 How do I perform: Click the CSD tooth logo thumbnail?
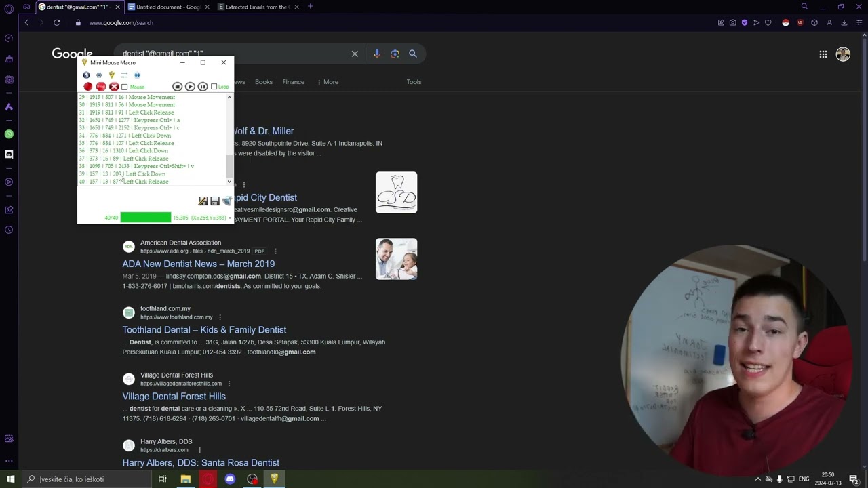click(x=396, y=192)
